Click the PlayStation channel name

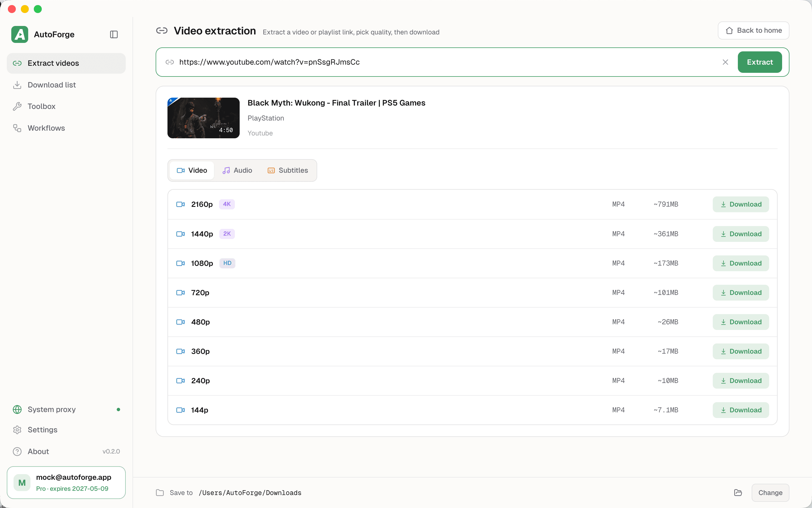(x=266, y=118)
